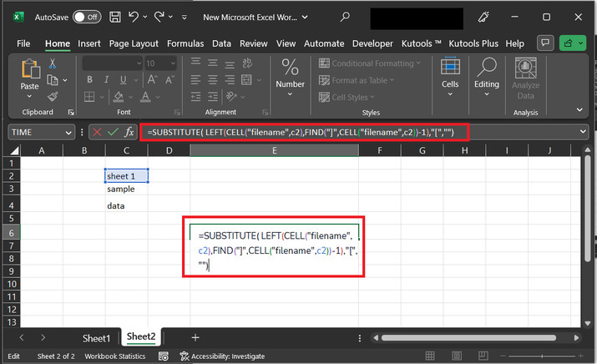This screenshot has height=364, width=597.
Task: Click the Save icon in title bar
Action: [115, 17]
